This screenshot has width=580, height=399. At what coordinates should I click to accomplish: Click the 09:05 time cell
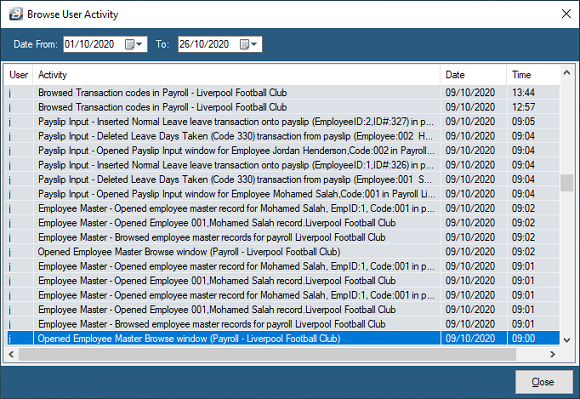click(x=533, y=122)
